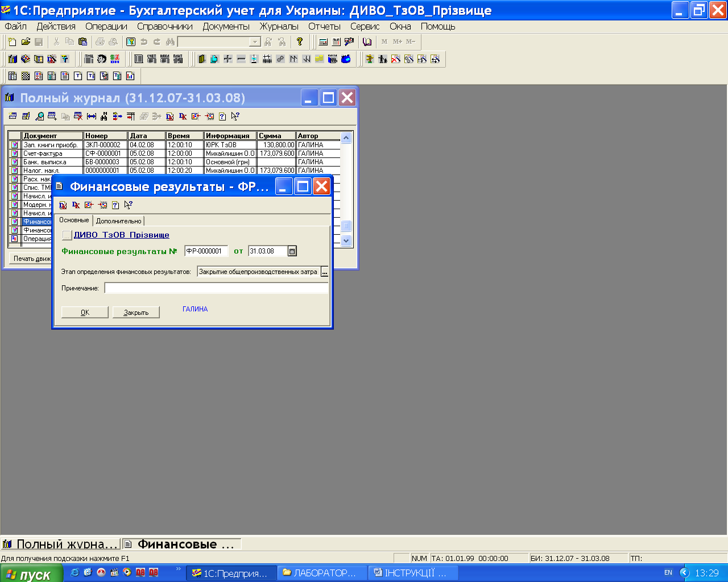This screenshot has width=728, height=582.
Task: Click the blue piggy bank toolbar icon
Action: pyautogui.click(x=346, y=59)
